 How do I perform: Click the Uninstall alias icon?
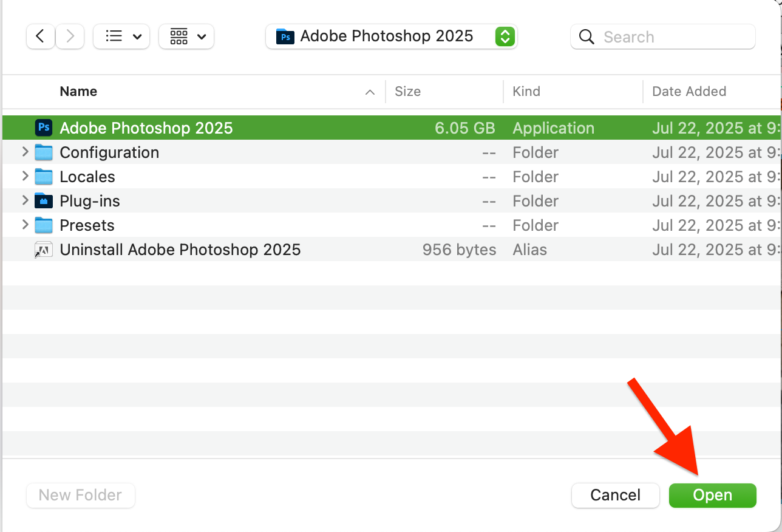pos(44,250)
